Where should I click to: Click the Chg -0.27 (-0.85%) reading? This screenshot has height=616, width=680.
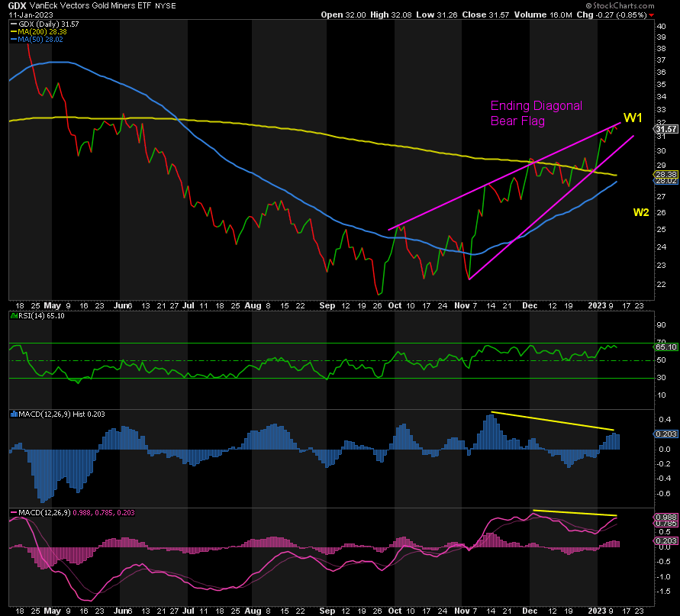tap(611, 15)
